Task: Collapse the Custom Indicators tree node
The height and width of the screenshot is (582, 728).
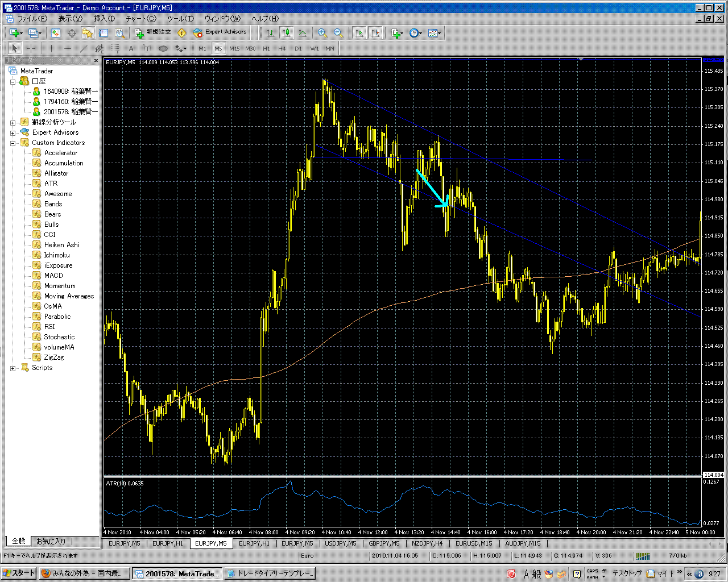Action: pos(13,143)
